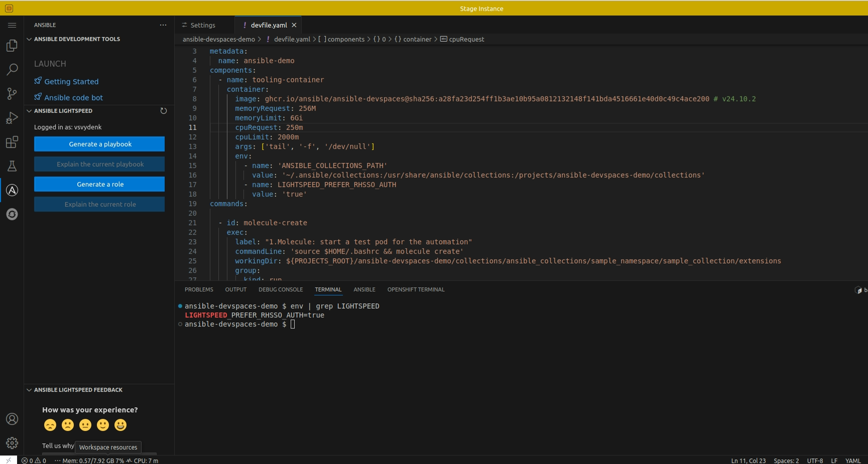Viewport: 868px width, 464px height.
Task: Open Source Control view
Action: (12, 93)
